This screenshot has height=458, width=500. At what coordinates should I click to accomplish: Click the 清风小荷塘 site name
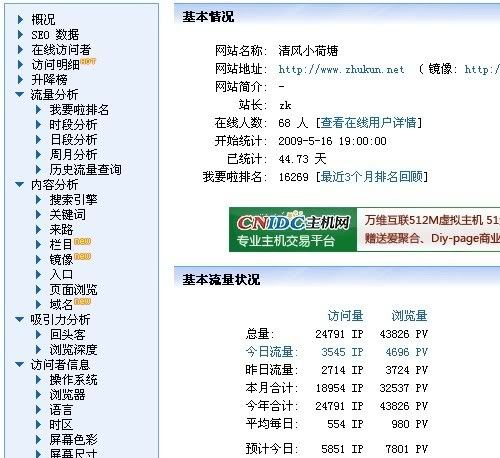click(308, 51)
